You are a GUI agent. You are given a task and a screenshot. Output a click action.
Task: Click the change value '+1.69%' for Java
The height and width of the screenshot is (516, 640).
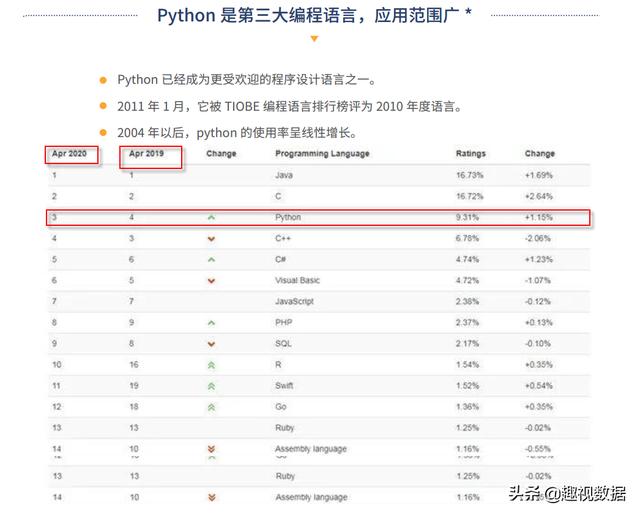tap(538, 175)
